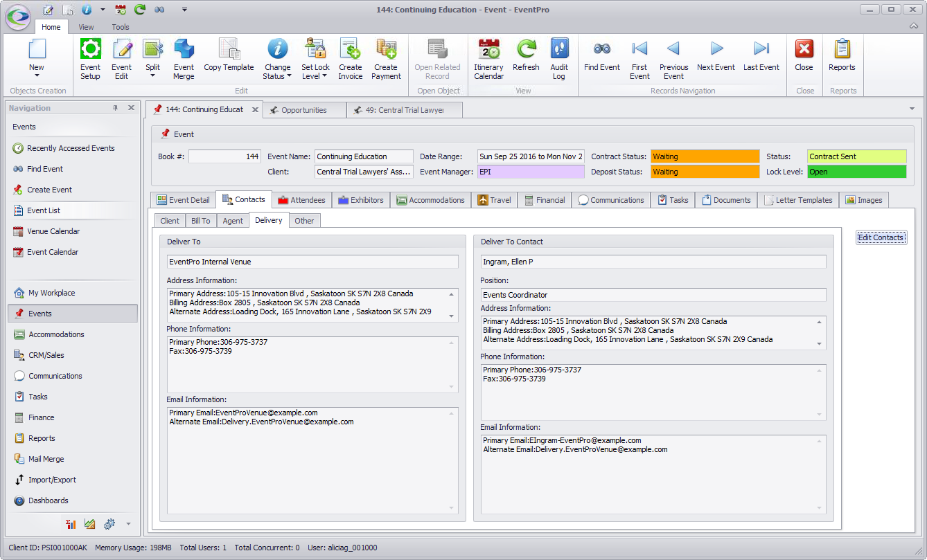Close the 144: Continuing Education tab
Screen dimensions: 927x560
255,109
